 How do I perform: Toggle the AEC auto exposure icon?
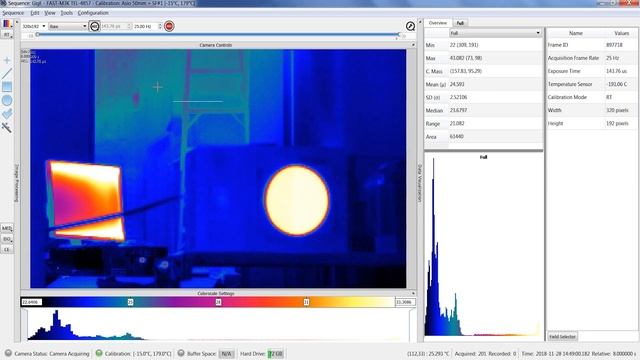tap(94, 26)
